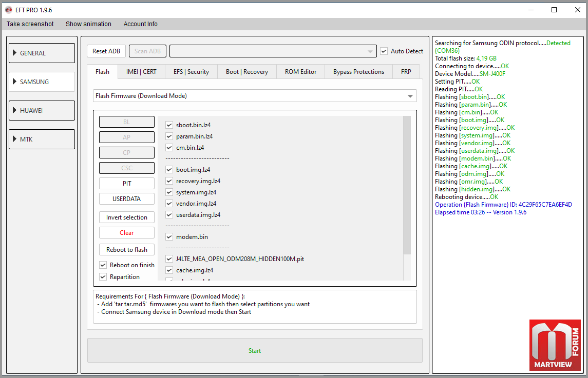
Task: Open the Bypass Protections tab
Action: pos(358,72)
